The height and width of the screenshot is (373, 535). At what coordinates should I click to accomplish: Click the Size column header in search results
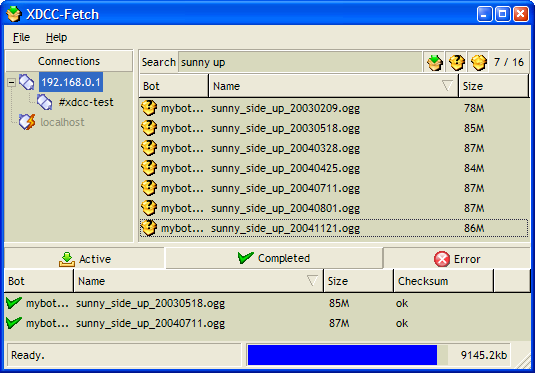493,86
